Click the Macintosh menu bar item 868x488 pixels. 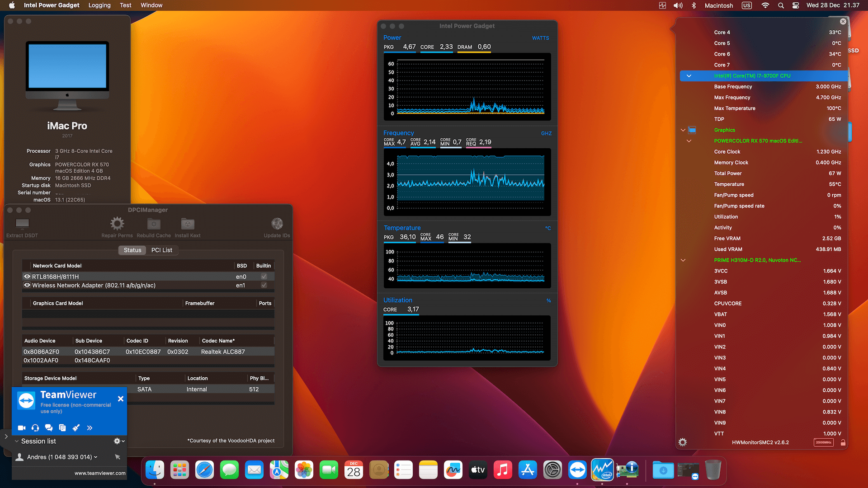coord(719,5)
